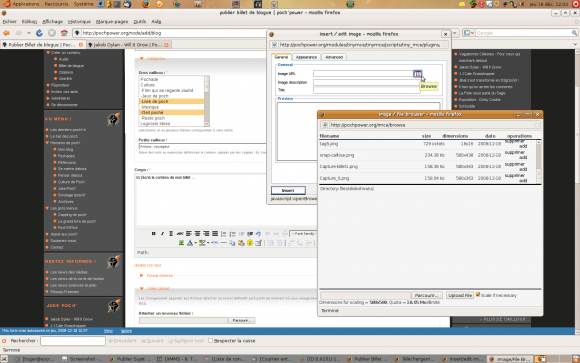Click the 'Petits cailloux' tags field

pyautogui.click(x=202, y=147)
